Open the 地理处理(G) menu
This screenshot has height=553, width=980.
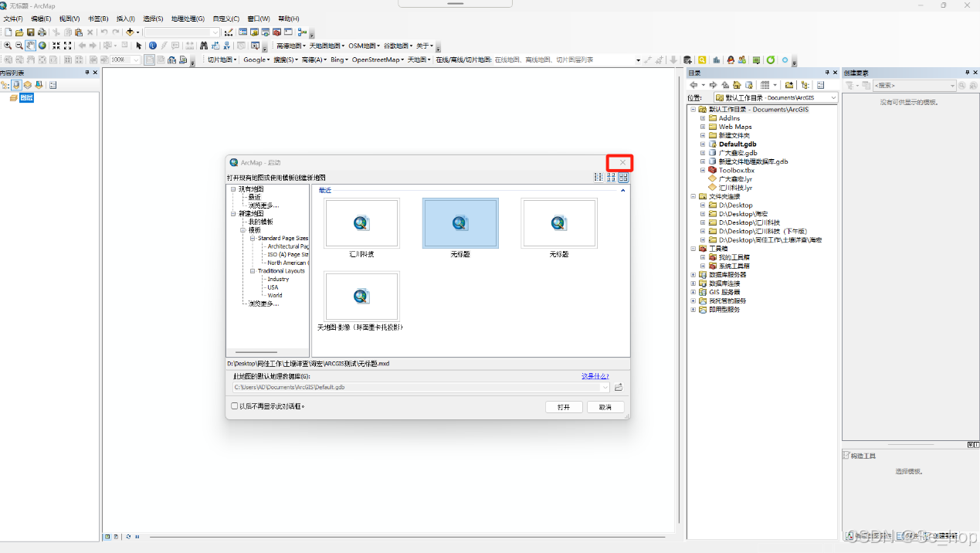(188, 19)
